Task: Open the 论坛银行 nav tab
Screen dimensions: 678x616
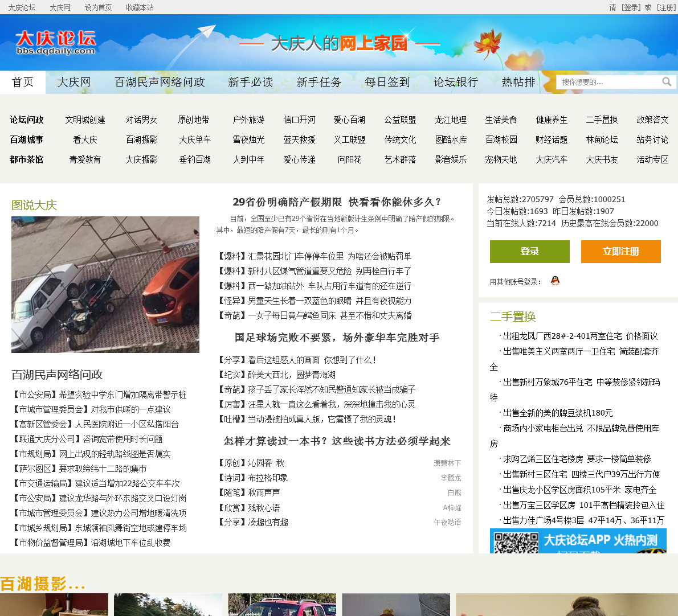Action: point(455,82)
